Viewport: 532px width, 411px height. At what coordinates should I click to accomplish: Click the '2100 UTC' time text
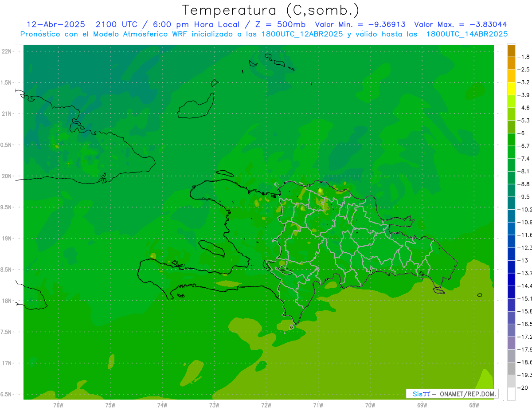117,24
